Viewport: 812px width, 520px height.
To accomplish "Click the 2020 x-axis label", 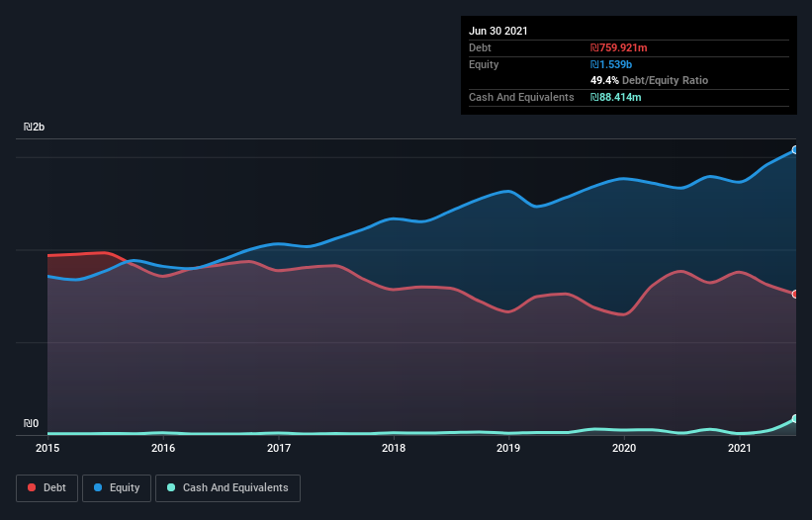I will pyautogui.click(x=624, y=448).
